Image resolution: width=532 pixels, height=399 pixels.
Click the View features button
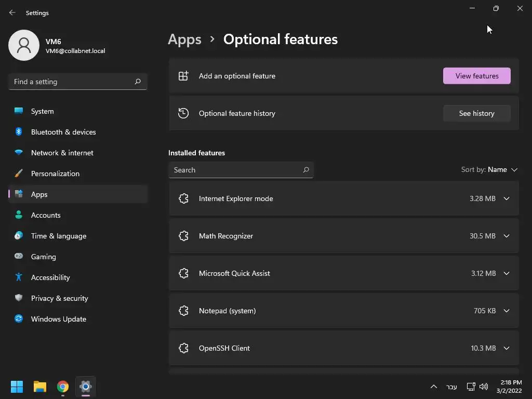tap(476, 76)
